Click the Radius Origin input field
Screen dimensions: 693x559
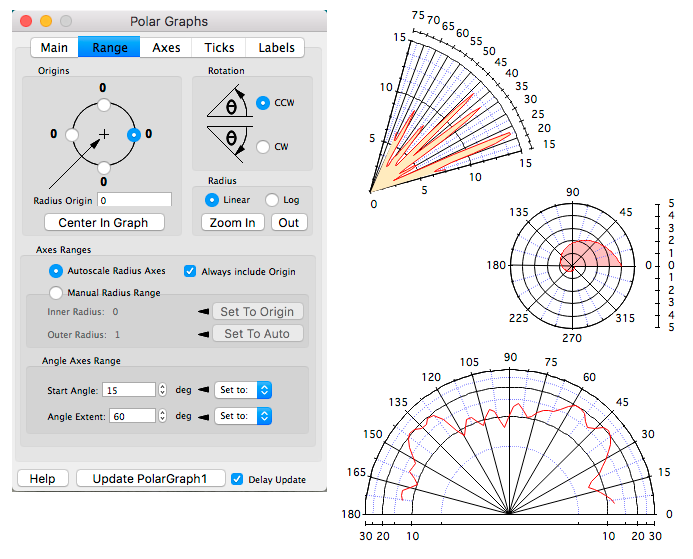pyautogui.click(x=134, y=200)
